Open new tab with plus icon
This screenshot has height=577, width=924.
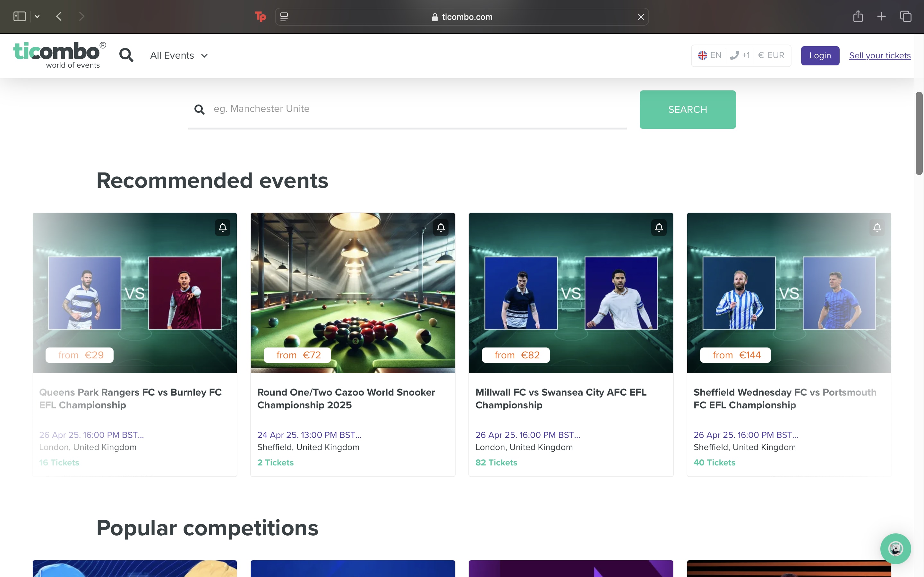point(881,16)
